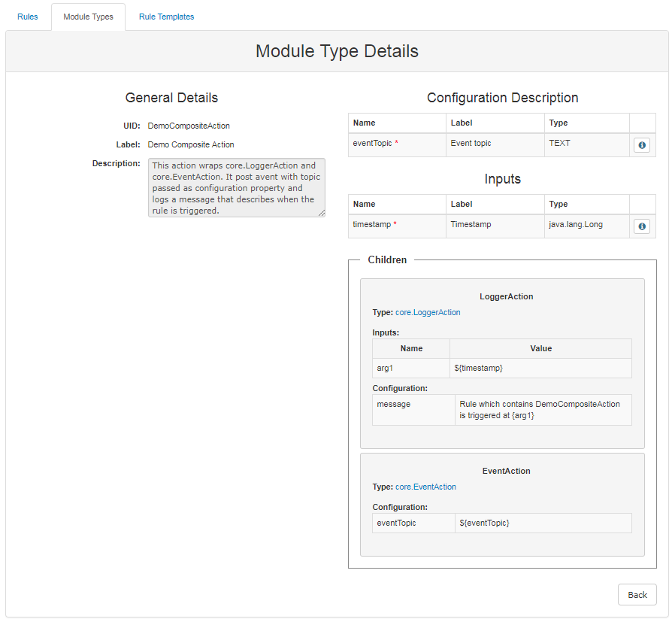Click the Name column header under Inputs
This screenshot has height=622, width=672.
tap(365, 204)
